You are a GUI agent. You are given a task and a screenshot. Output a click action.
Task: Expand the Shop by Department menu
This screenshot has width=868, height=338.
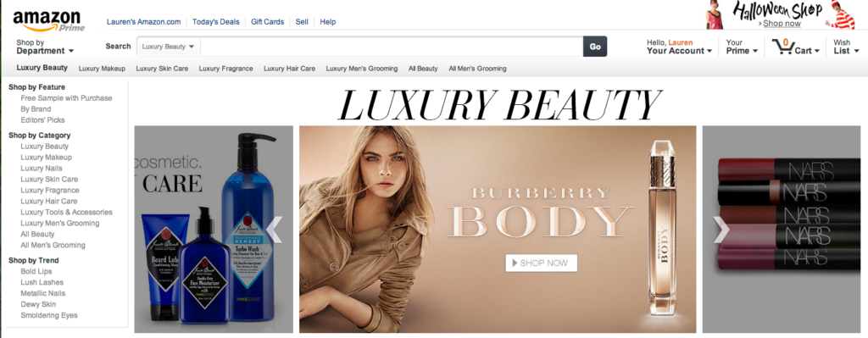45,47
